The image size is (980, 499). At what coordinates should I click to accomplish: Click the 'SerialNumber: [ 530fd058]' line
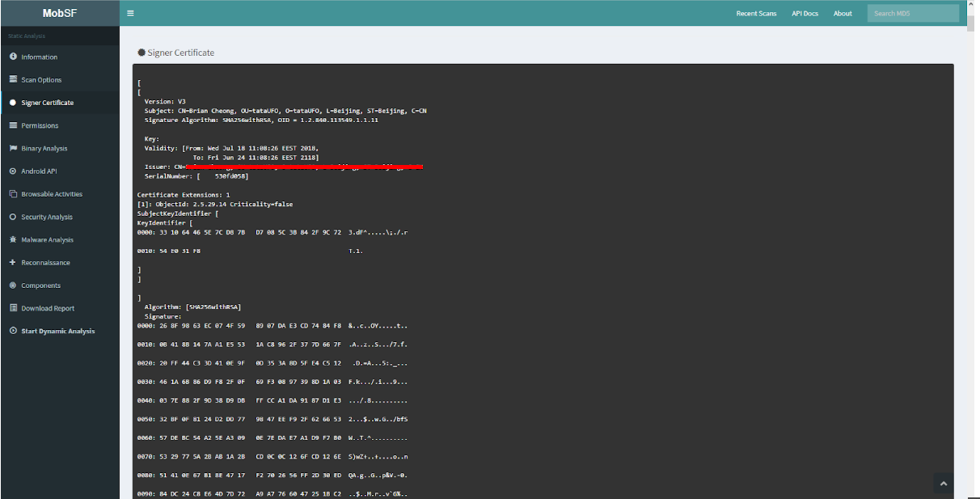[x=196, y=175]
